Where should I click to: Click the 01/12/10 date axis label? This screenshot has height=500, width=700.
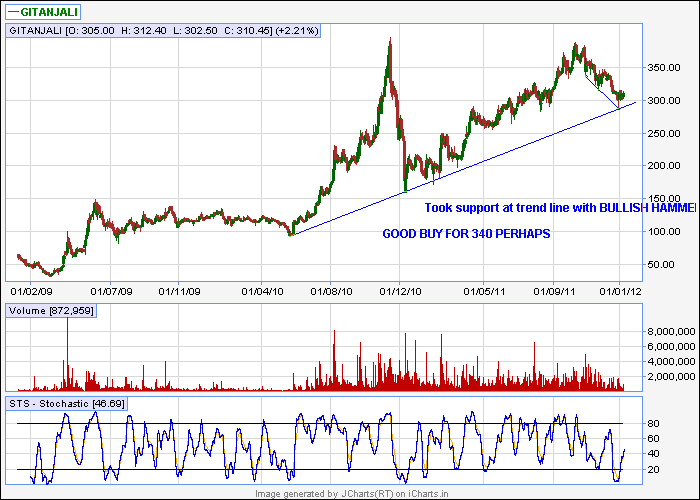click(x=400, y=292)
